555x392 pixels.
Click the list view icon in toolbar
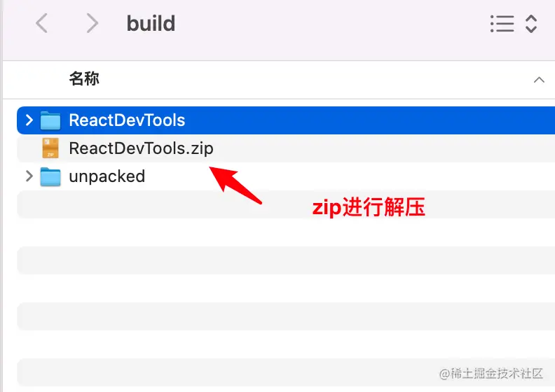coord(502,24)
